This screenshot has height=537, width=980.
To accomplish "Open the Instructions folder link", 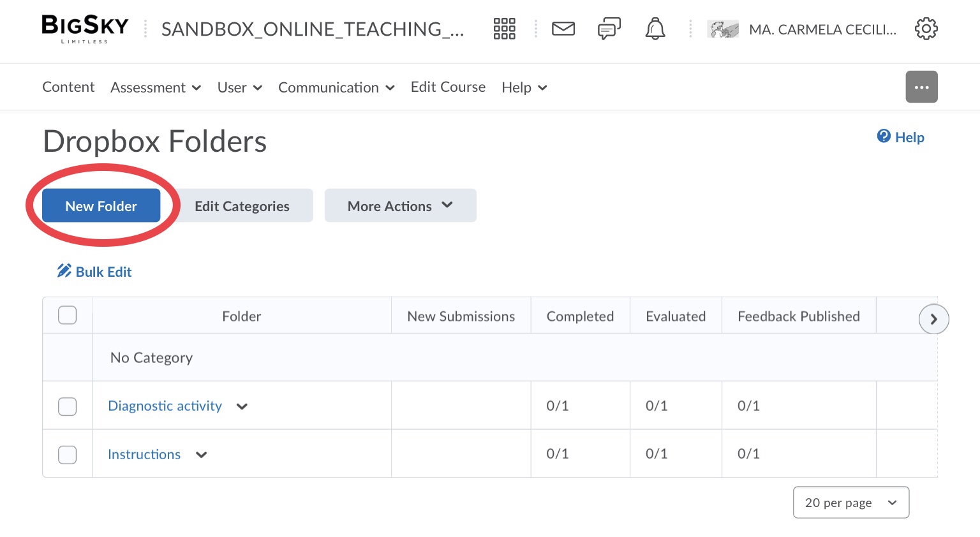I will (144, 455).
